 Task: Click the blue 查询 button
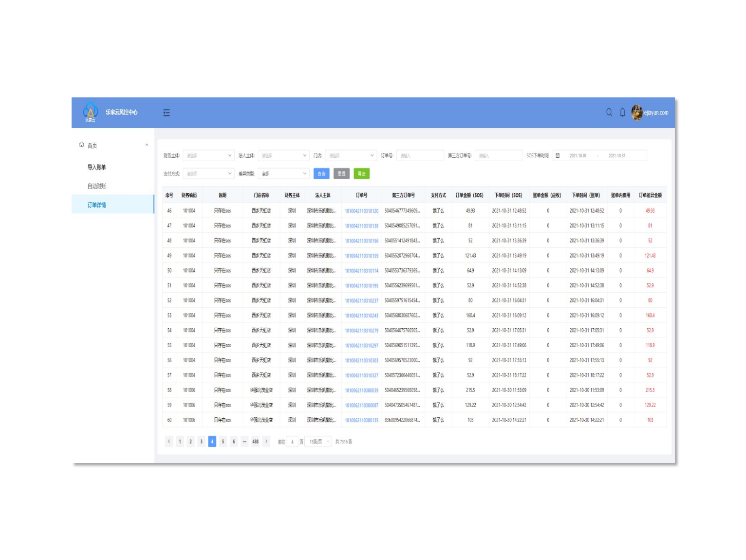tap(321, 174)
